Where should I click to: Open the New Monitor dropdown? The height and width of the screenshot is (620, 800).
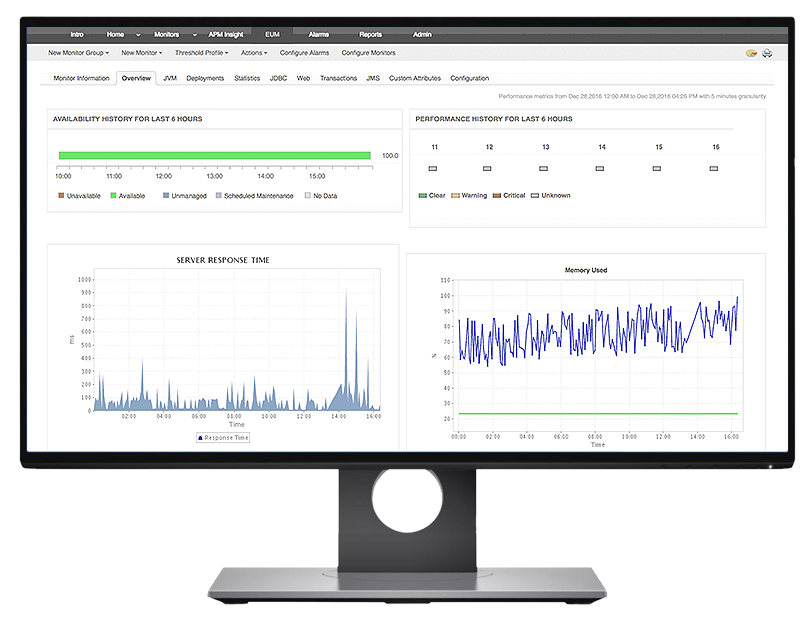coord(140,52)
